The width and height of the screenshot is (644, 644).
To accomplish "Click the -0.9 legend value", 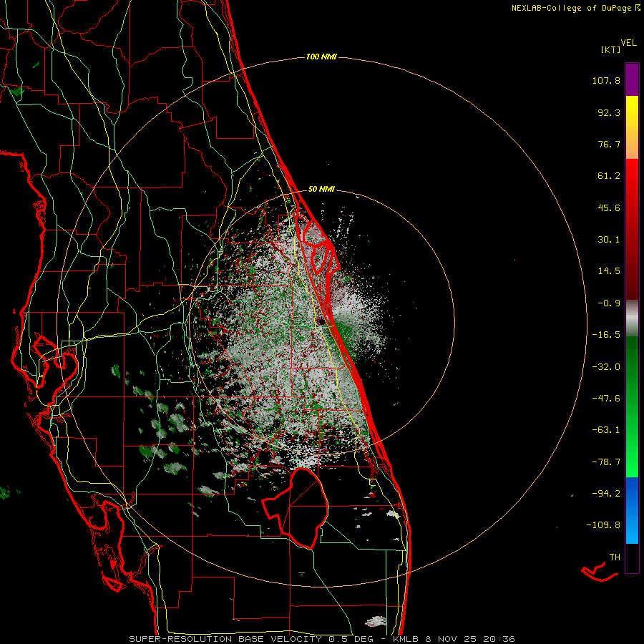I will coord(609,303).
